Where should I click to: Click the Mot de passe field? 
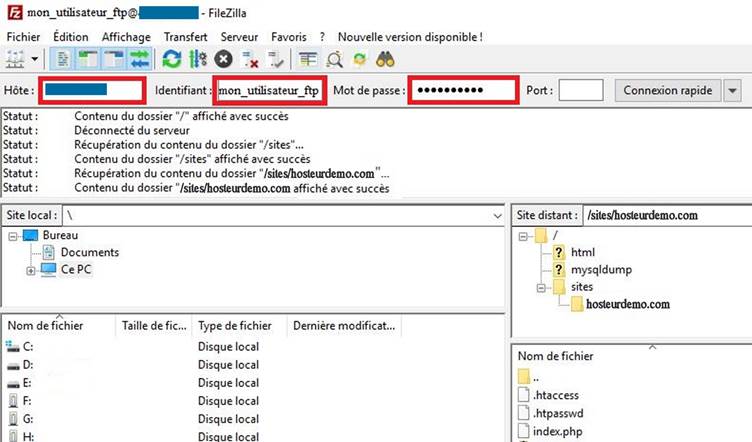tap(463, 90)
